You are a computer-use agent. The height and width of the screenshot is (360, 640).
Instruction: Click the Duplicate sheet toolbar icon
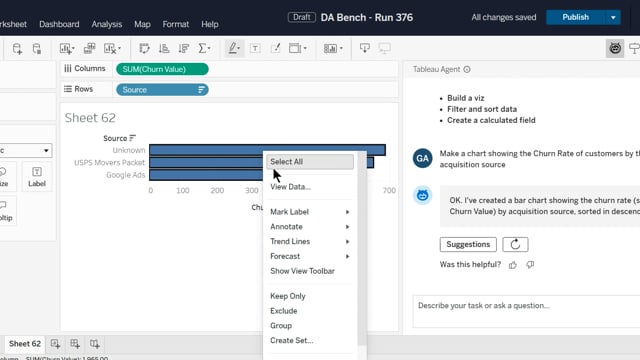(89, 49)
